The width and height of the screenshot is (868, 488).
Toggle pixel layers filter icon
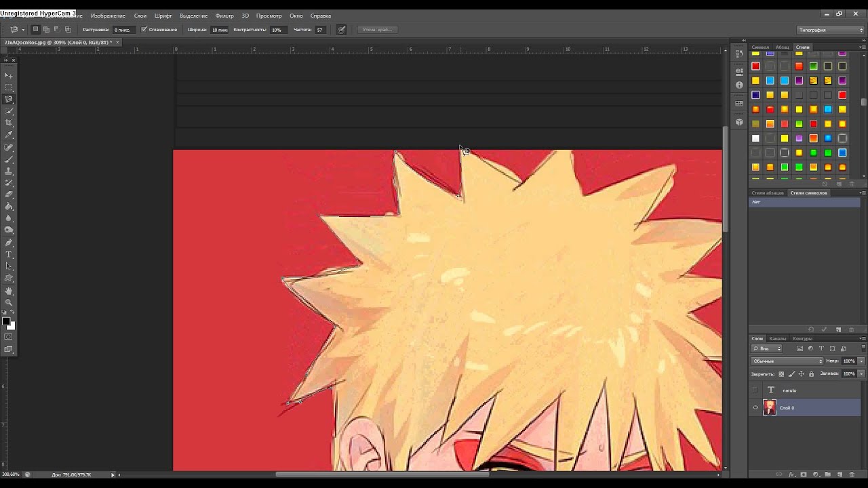point(800,348)
